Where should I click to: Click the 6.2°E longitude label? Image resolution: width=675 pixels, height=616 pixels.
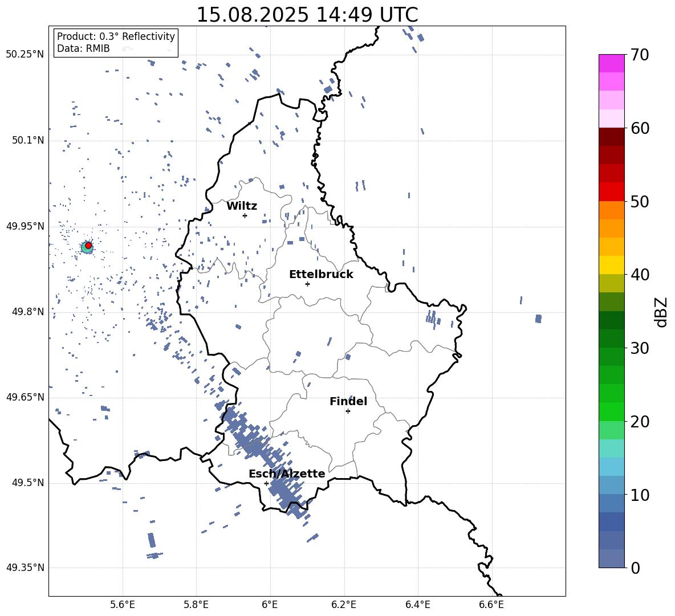[x=344, y=605]
